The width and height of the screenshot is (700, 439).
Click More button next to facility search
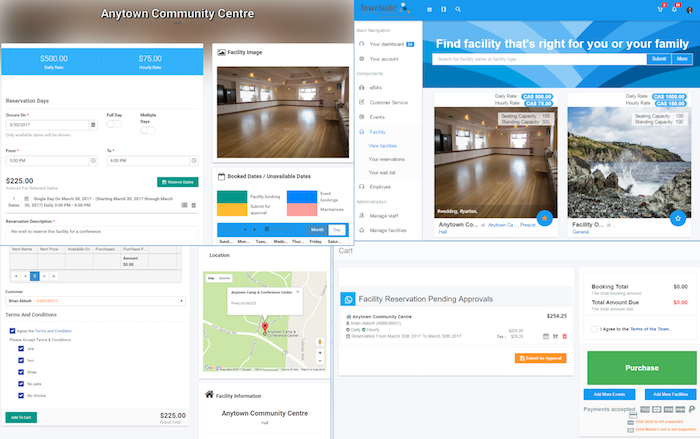coord(682,59)
